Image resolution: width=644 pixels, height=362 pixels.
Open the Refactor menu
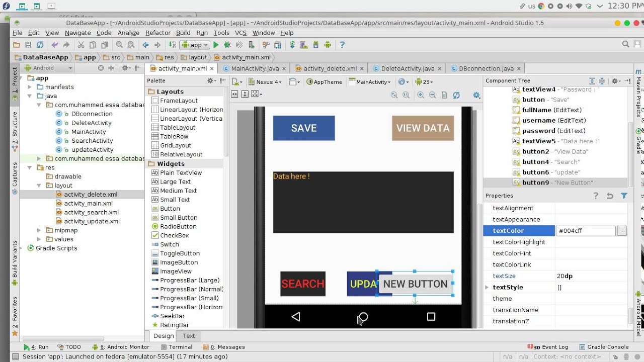pos(158,33)
